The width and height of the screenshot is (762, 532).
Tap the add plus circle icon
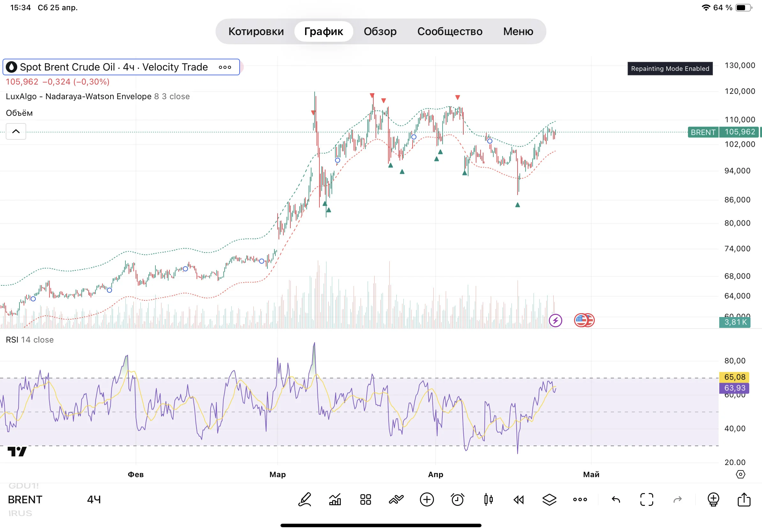(x=427, y=499)
